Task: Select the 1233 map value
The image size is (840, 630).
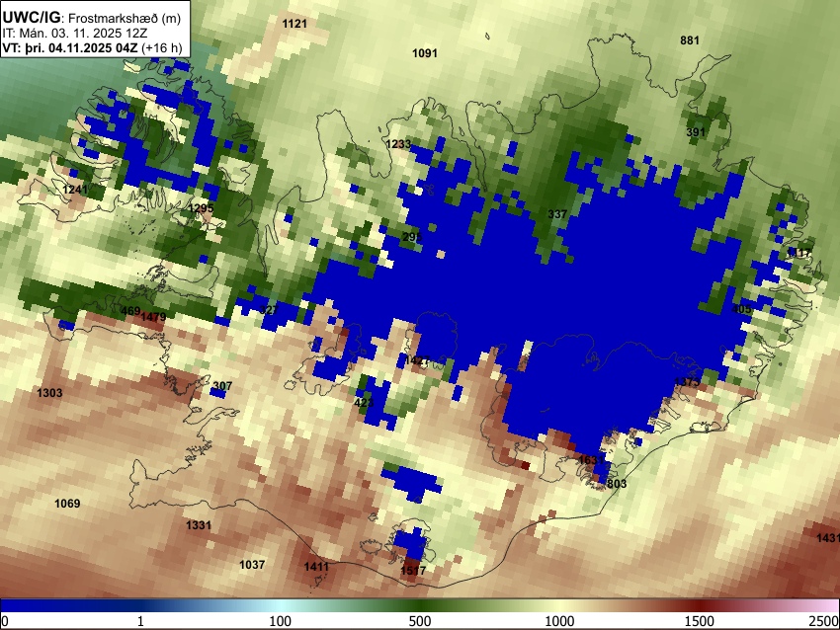Action: click(x=398, y=143)
